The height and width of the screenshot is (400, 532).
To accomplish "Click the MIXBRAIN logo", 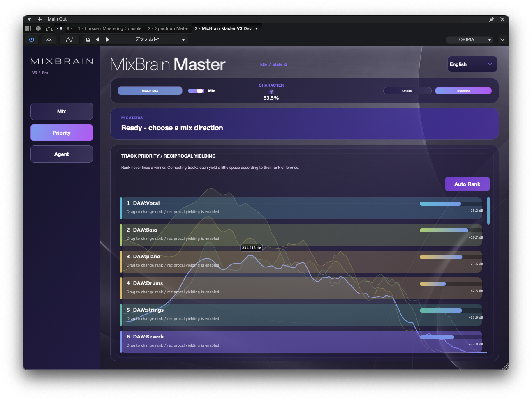I will (62, 61).
